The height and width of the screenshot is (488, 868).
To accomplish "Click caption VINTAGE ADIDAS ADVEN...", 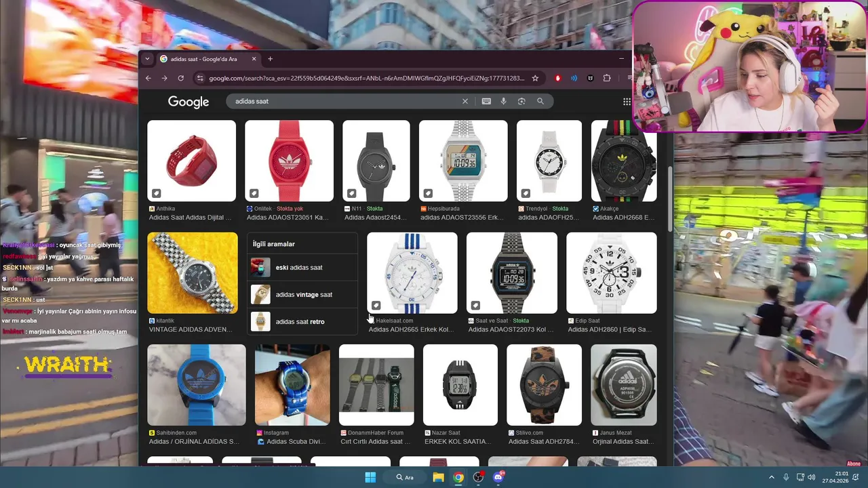I will click(x=192, y=329).
